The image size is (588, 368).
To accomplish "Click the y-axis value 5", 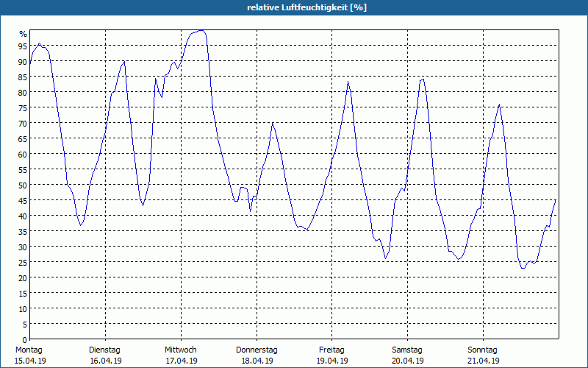I will tap(25, 325).
